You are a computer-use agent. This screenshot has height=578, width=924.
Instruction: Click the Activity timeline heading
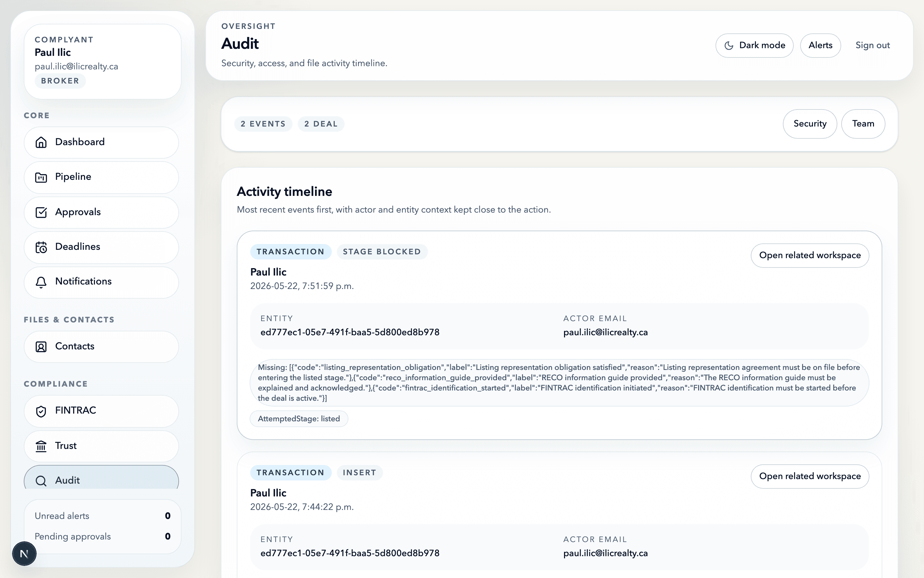pyautogui.click(x=285, y=191)
